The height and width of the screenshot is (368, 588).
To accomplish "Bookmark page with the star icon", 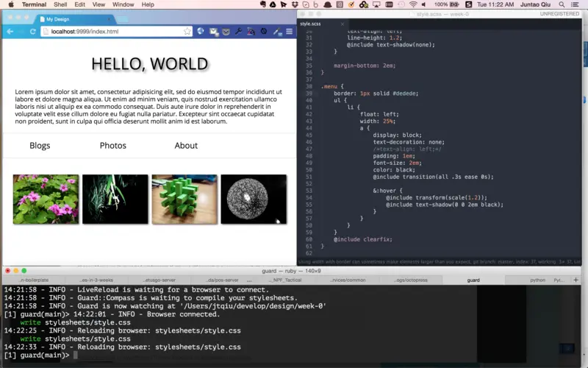I will coord(187,31).
